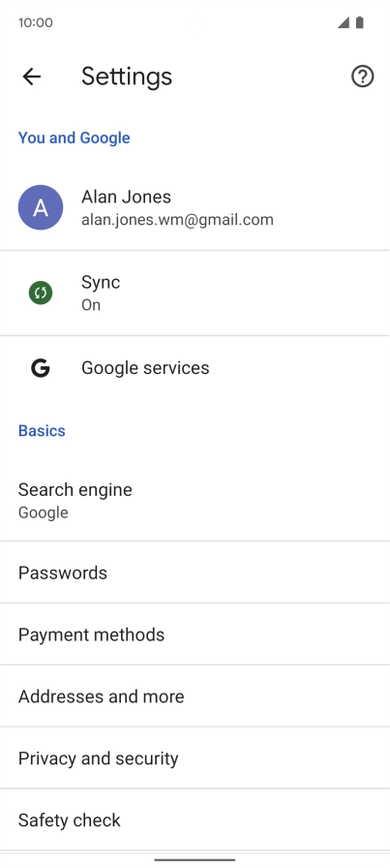Open Sync settings showing On
Image resolution: width=390 pixels, height=868 pixels.
point(195,293)
